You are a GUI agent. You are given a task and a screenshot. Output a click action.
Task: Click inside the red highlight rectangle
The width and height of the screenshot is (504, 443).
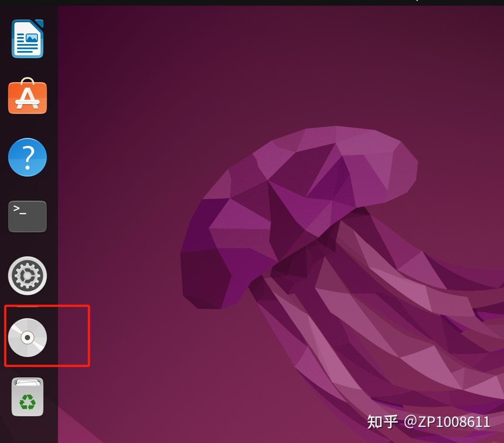tap(47, 335)
